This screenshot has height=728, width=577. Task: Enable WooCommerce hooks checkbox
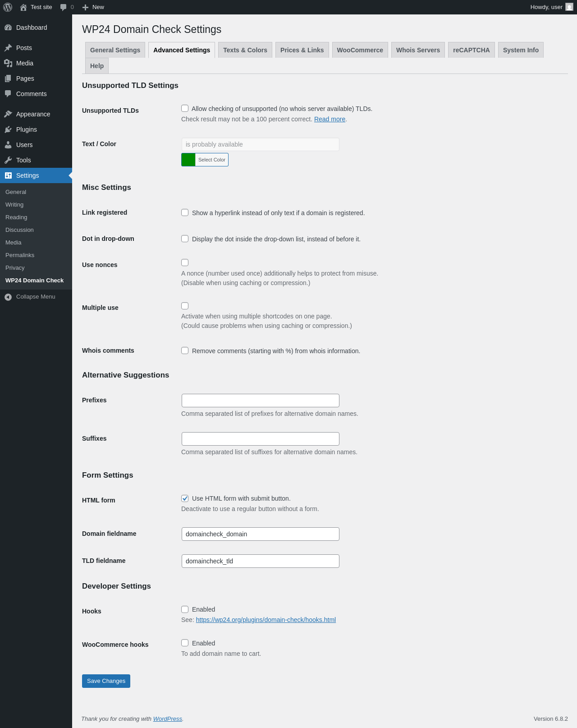(x=185, y=643)
